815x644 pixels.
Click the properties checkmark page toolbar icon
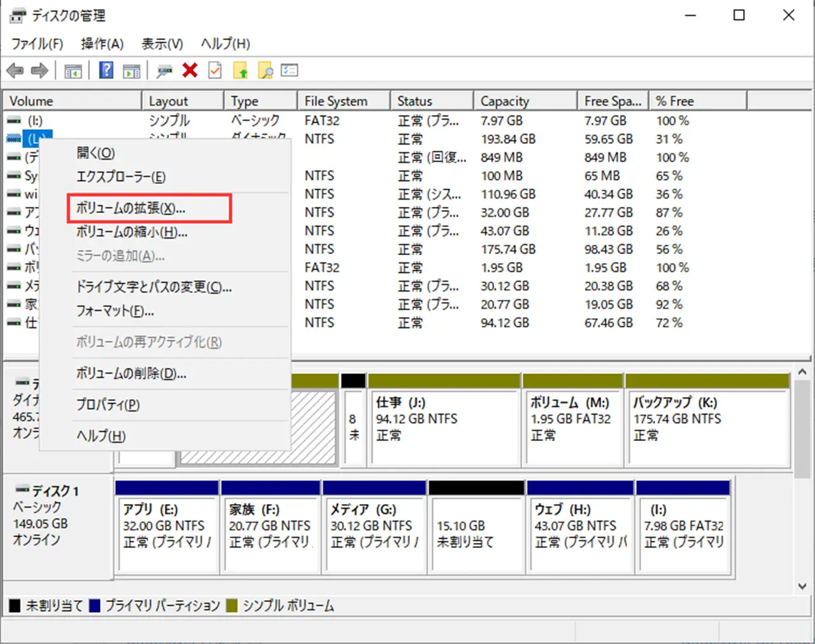coord(215,70)
